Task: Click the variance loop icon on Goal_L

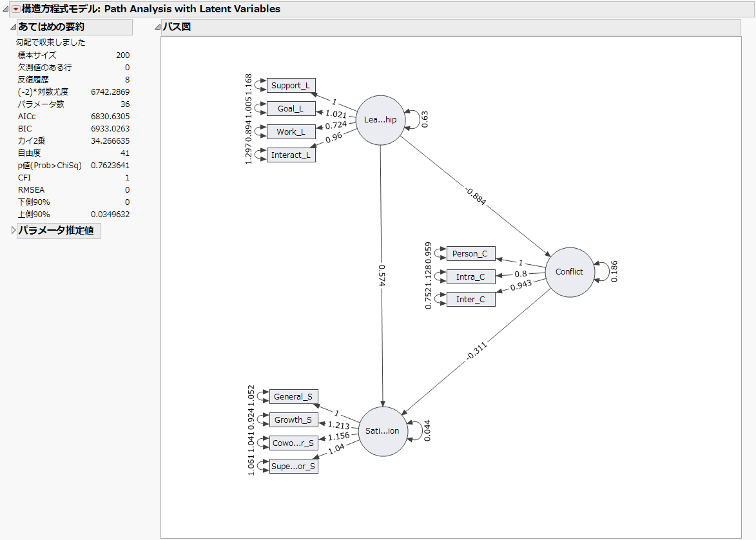Action: pyautogui.click(x=261, y=108)
